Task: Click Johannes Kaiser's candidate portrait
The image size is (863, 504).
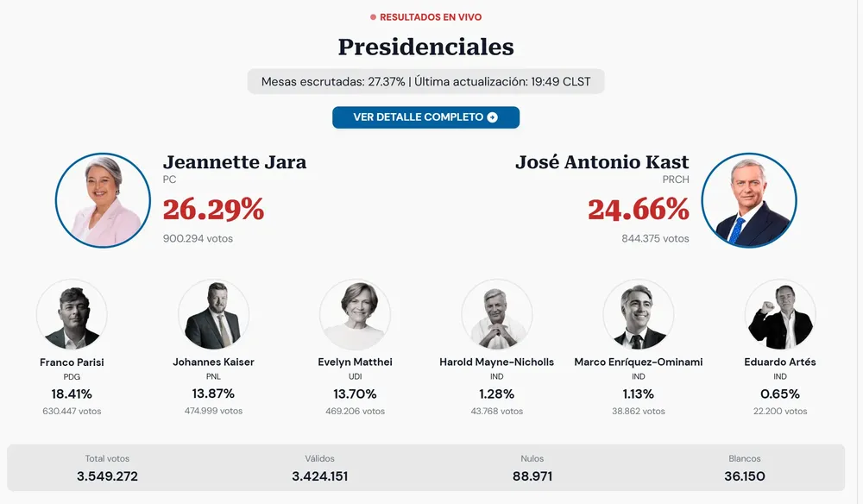Action: [213, 313]
